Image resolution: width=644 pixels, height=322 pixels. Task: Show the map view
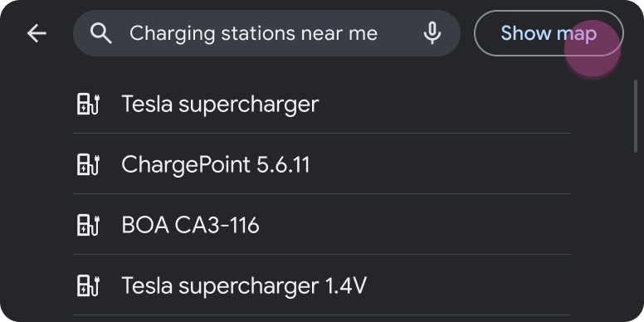point(549,33)
